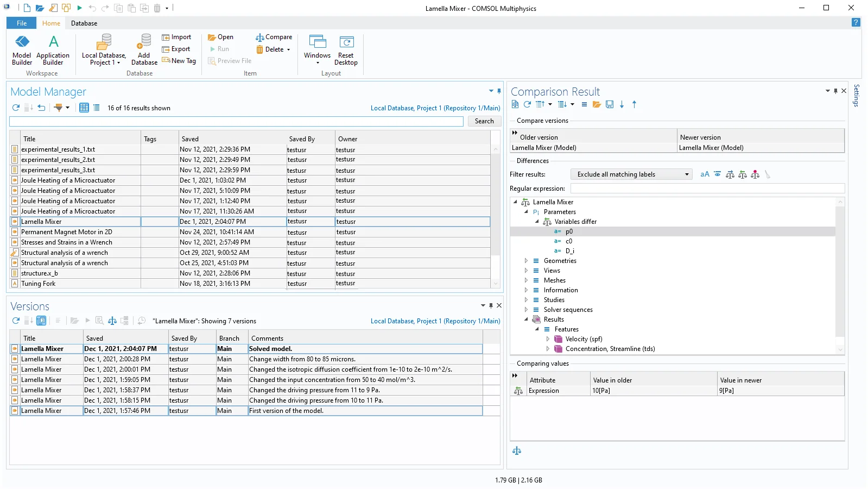Click the Regular expression input field
This screenshot has height=489, width=868.
tap(707, 189)
